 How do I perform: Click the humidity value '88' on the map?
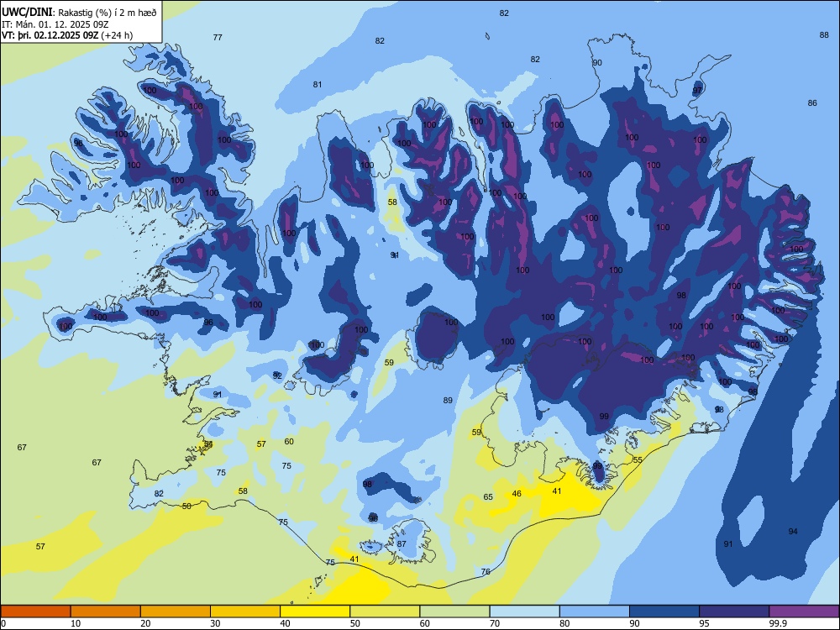[x=824, y=34]
